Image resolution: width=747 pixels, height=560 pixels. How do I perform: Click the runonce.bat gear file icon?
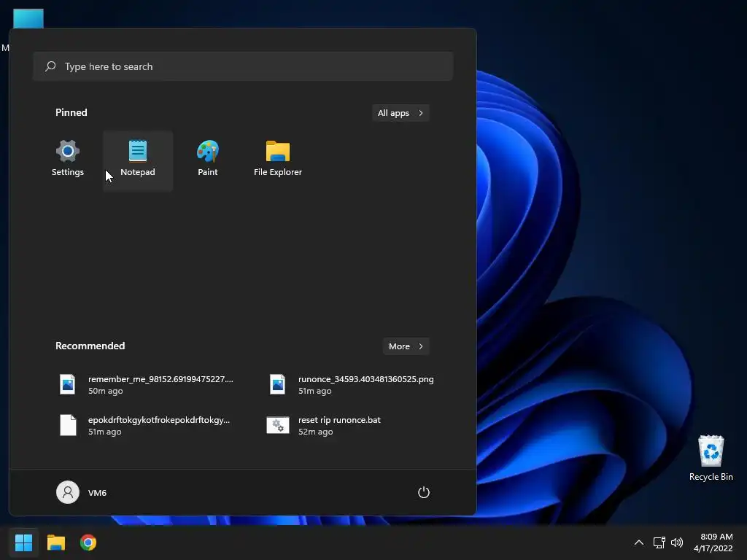click(x=278, y=425)
